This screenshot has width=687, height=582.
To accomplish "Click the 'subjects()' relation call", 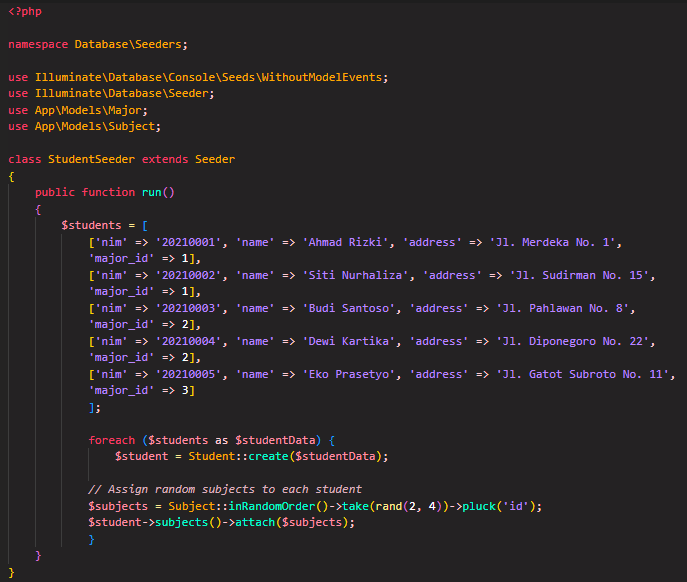I will point(188,522).
